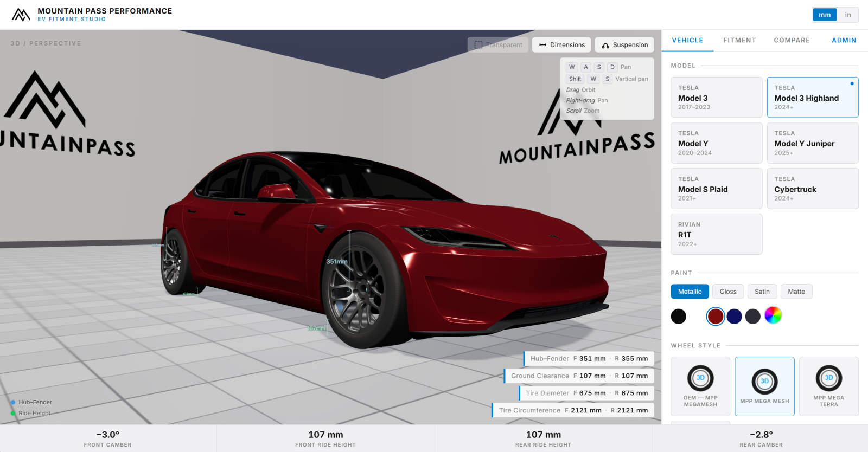Pick the dark gray paint swatch
The width and height of the screenshot is (868, 452).
[752, 316]
